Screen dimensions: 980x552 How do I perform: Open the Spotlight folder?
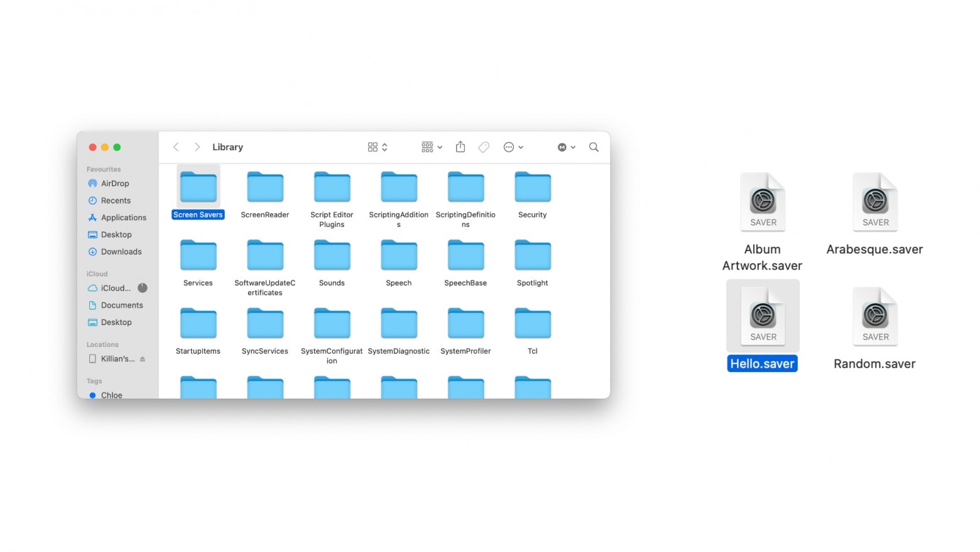(531, 255)
